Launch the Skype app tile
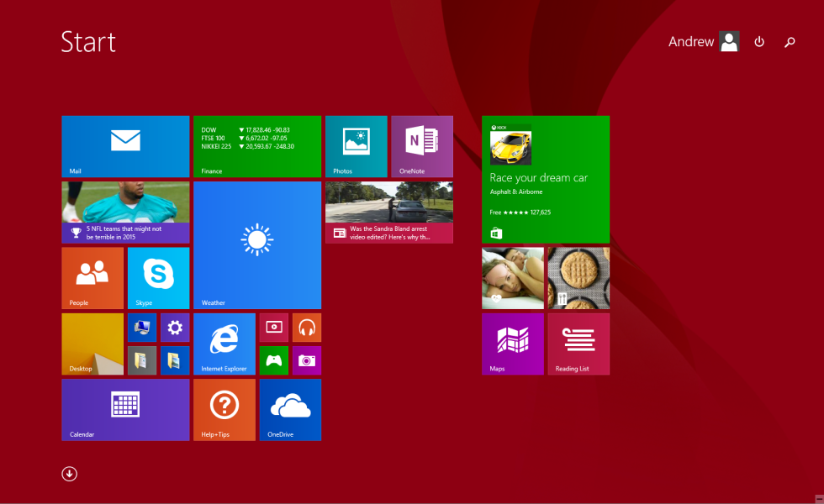 click(158, 278)
